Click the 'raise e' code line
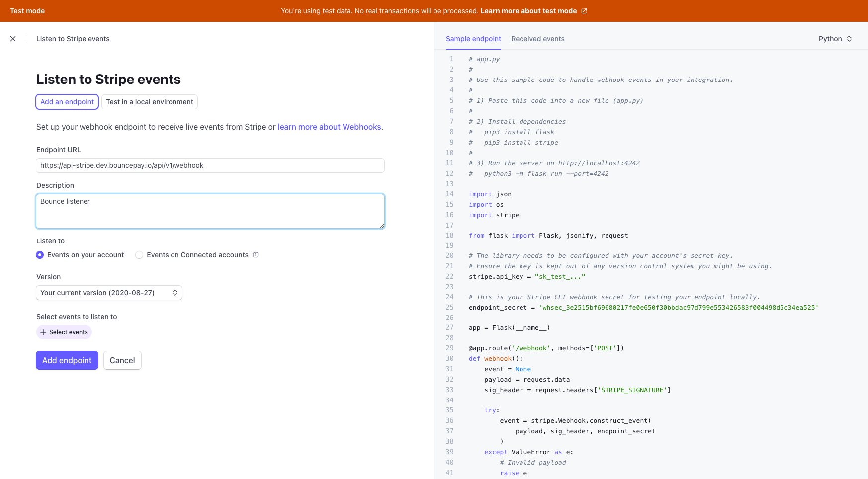 514,473
